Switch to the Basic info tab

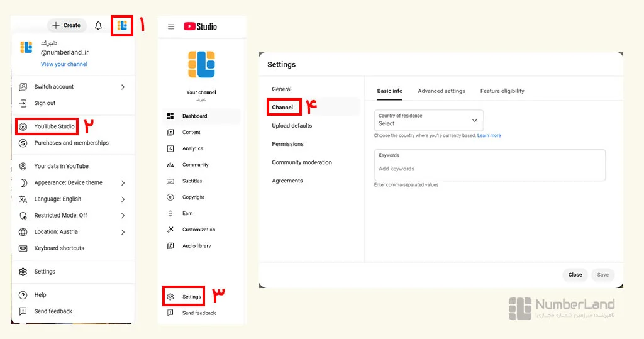click(390, 91)
